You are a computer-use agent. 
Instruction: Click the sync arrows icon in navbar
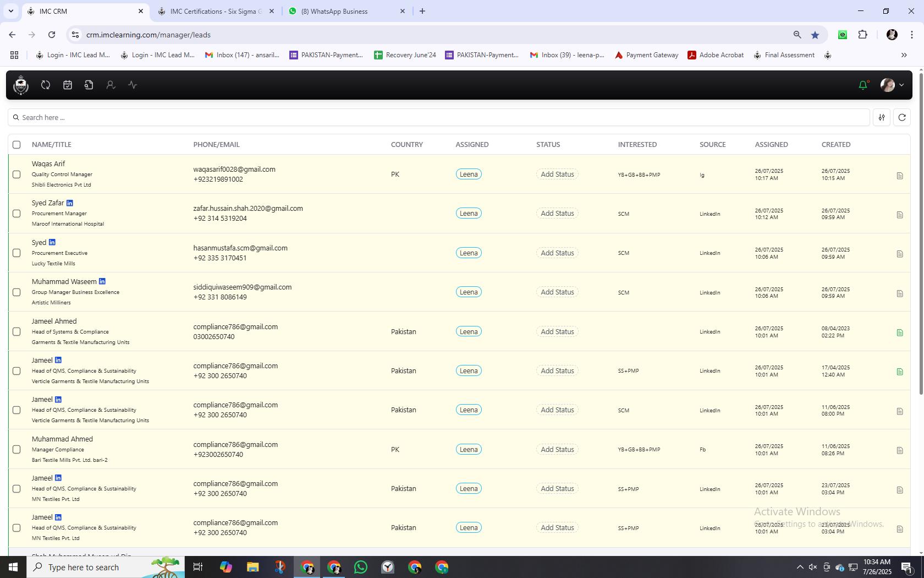point(46,85)
